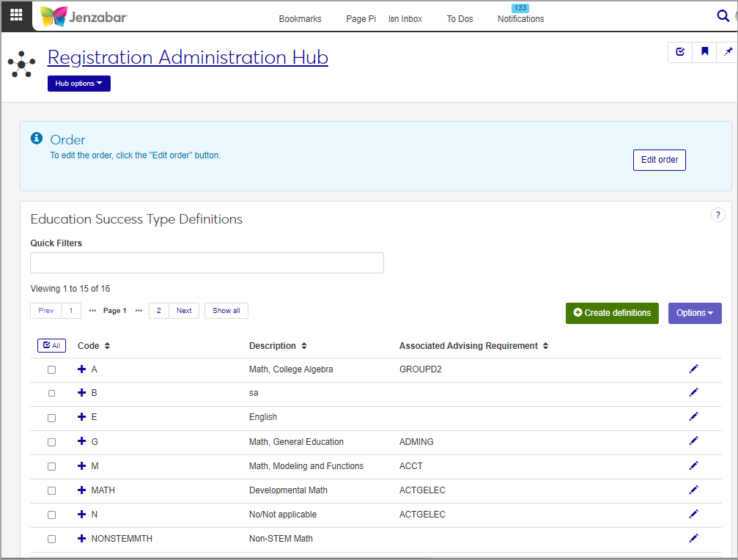The image size is (738, 560).
Task: Toggle the All select checkbox button
Action: click(51, 345)
